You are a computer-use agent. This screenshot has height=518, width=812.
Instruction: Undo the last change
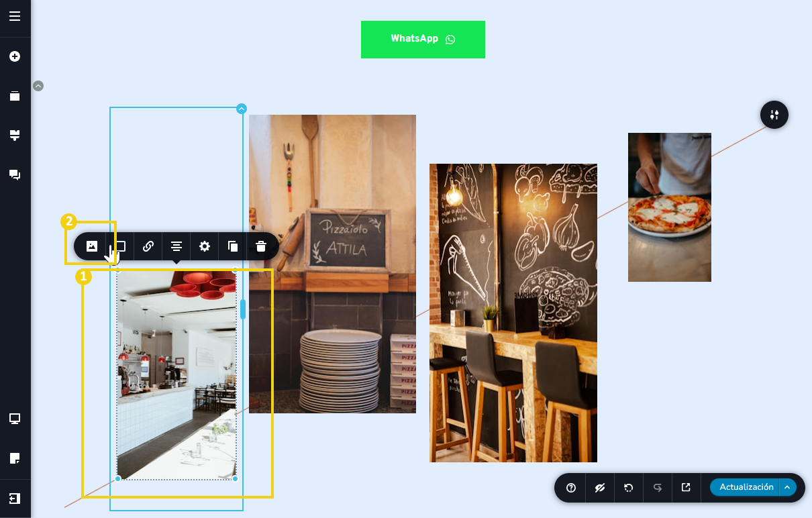629,488
